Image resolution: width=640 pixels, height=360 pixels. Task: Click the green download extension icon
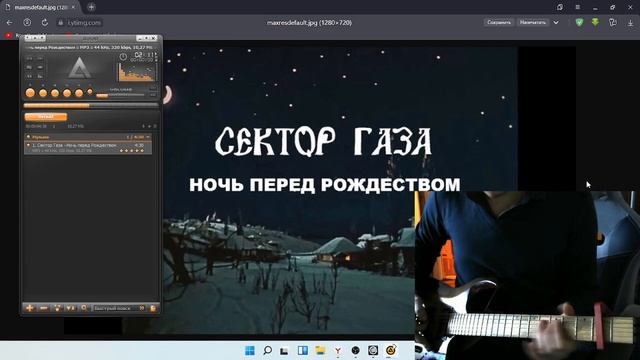click(596, 22)
